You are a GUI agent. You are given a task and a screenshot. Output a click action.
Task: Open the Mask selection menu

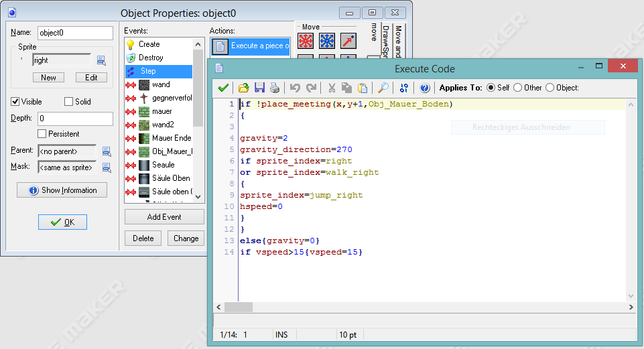[x=106, y=167]
